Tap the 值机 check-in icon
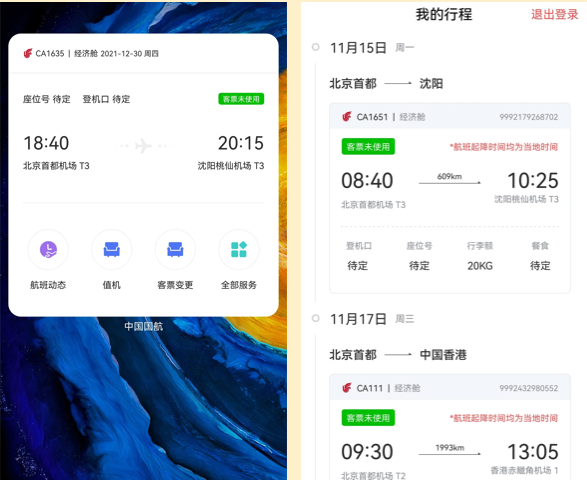 click(x=112, y=250)
